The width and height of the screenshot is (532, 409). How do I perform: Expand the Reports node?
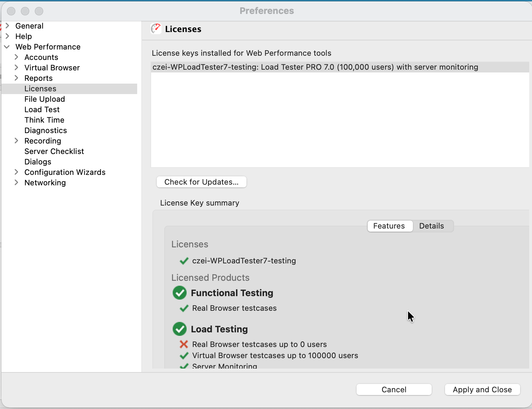pyautogui.click(x=16, y=78)
